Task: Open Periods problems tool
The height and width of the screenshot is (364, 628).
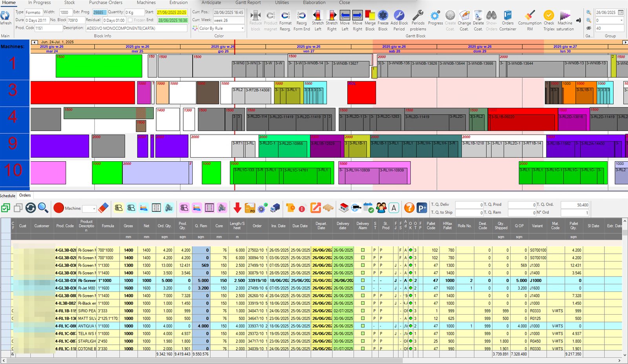Action: pos(418,16)
